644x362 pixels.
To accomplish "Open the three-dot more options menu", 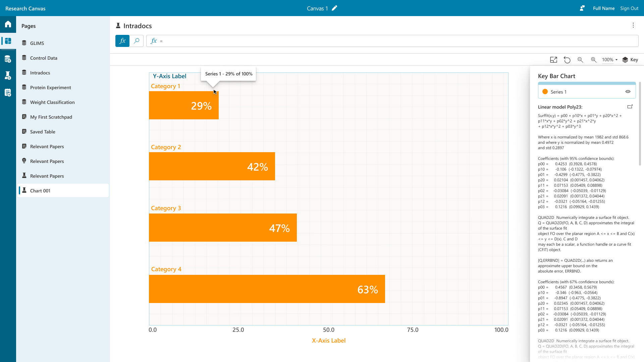I will (x=633, y=25).
